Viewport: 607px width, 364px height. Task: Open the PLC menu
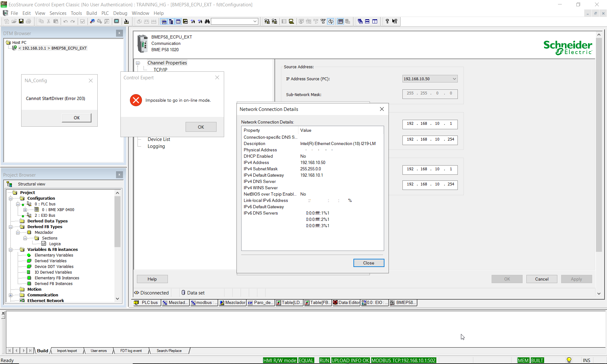[105, 13]
